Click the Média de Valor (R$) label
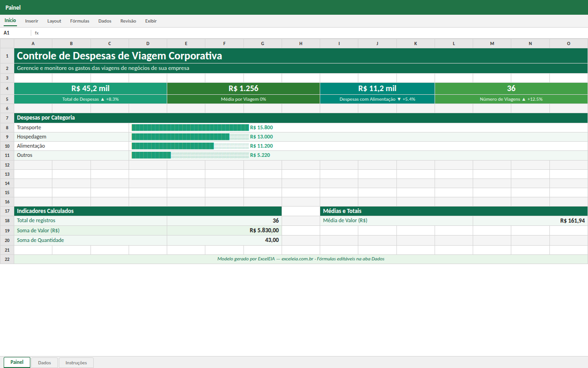Image resolution: width=588 pixels, height=368 pixels. click(x=396, y=220)
